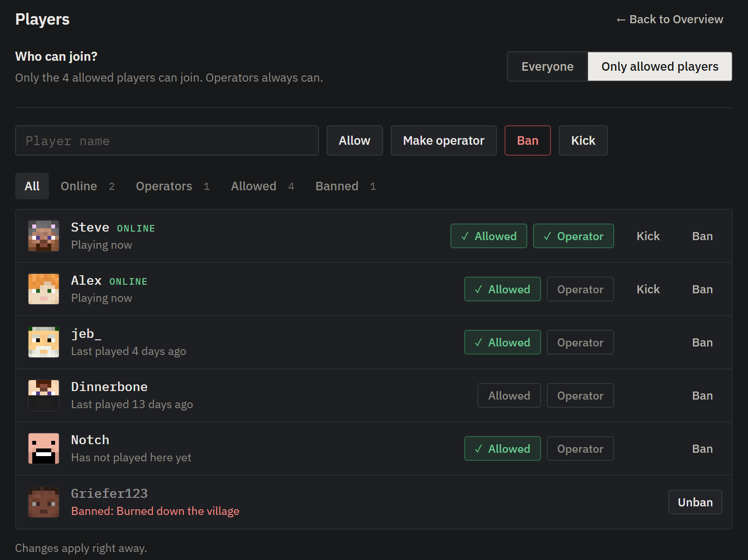Kick Steve from the server
Screen dimensions: 748x560
pos(648,236)
